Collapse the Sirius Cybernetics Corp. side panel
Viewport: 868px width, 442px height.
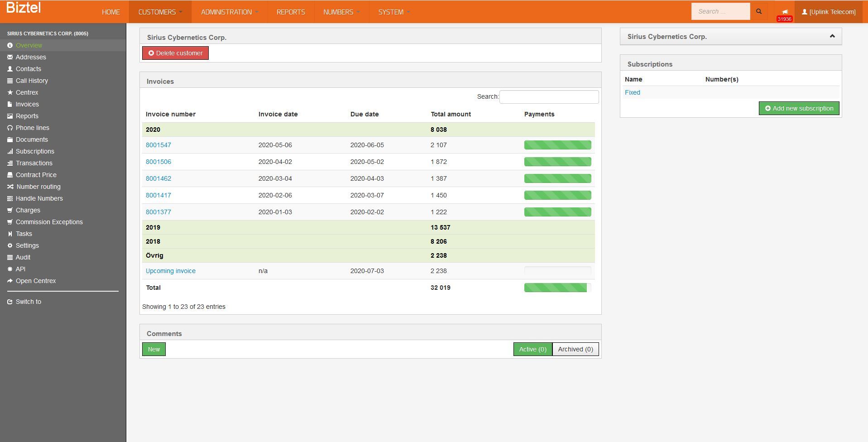click(832, 36)
